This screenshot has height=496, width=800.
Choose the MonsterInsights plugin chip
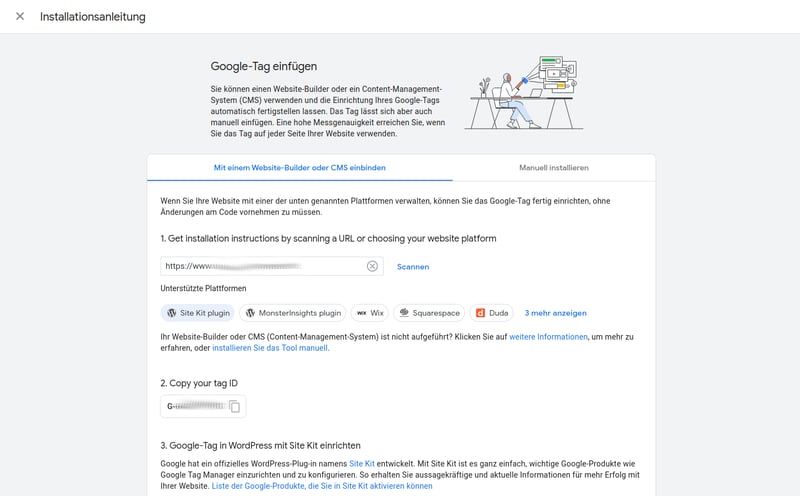click(x=293, y=313)
